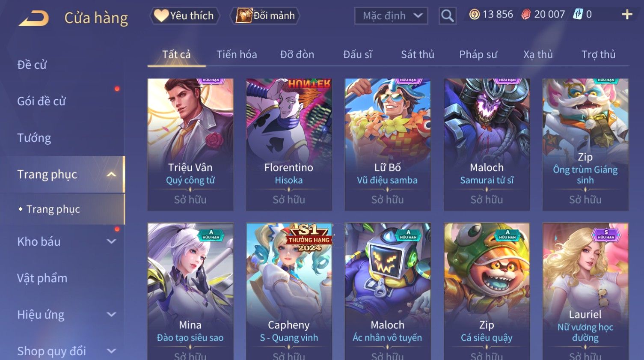The height and width of the screenshot is (360, 644).
Task: Open Lauriel Nữ vương học đường card
Action: coord(585,291)
